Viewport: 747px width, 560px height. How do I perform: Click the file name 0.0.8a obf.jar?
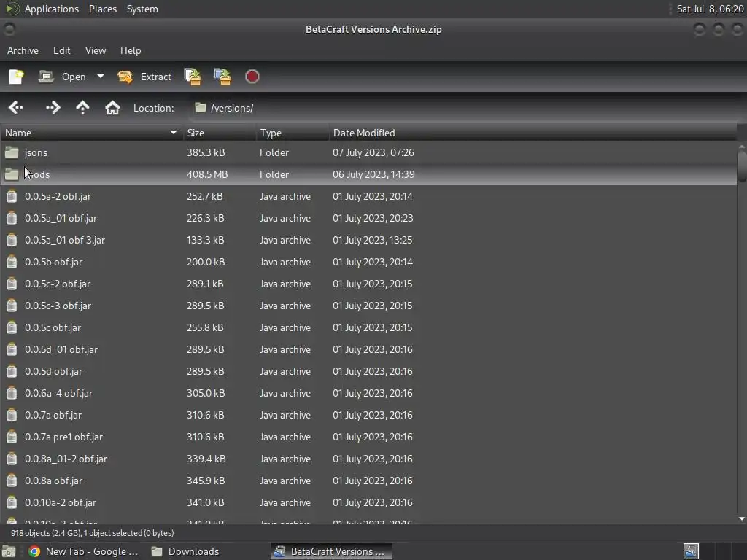pos(53,481)
